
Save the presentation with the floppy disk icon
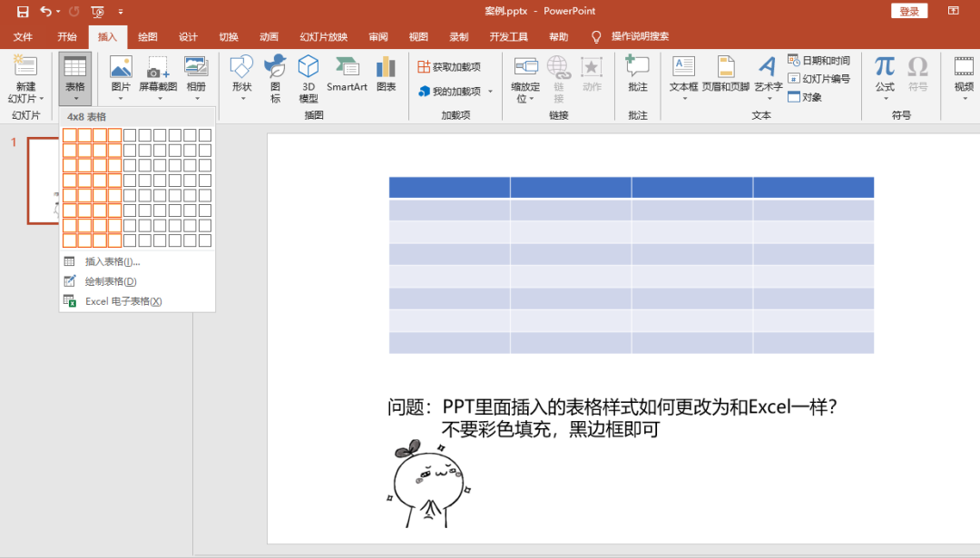[x=23, y=11]
